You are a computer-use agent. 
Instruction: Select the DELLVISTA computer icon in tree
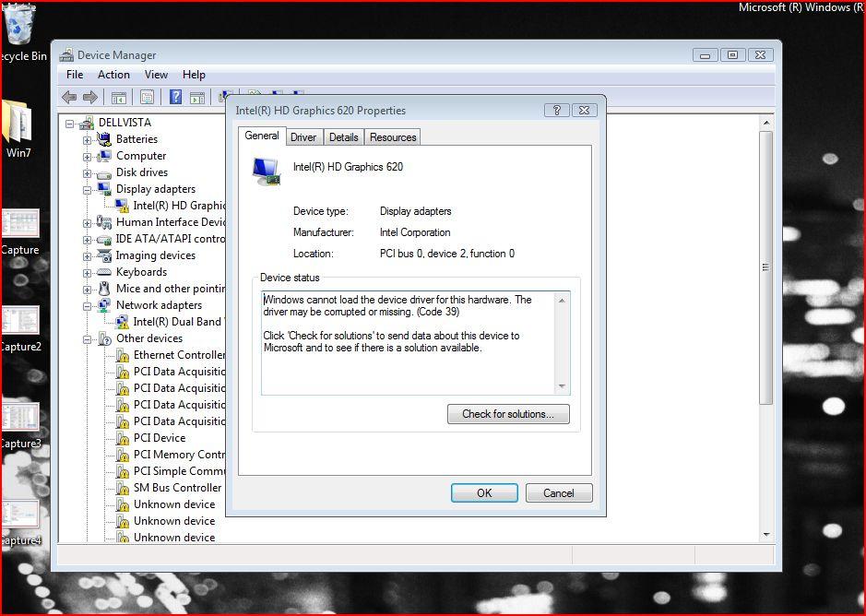click(x=87, y=123)
